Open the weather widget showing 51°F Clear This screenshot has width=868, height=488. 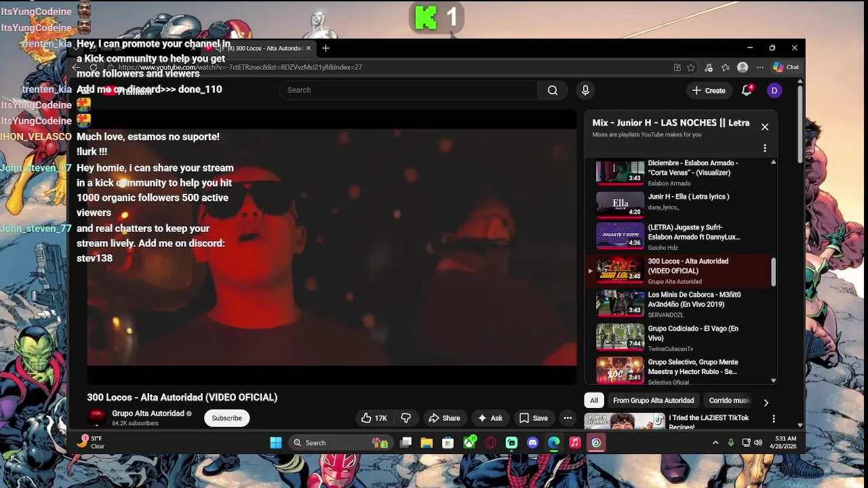(x=91, y=442)
